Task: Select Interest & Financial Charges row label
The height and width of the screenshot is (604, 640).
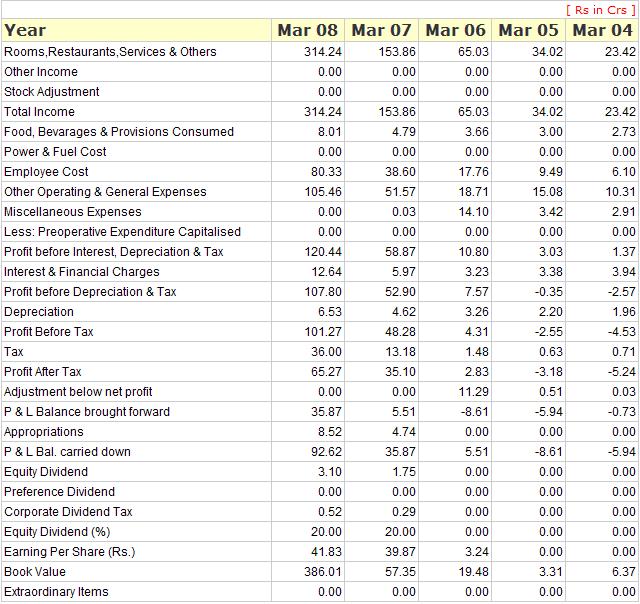Action: [82, 272]
